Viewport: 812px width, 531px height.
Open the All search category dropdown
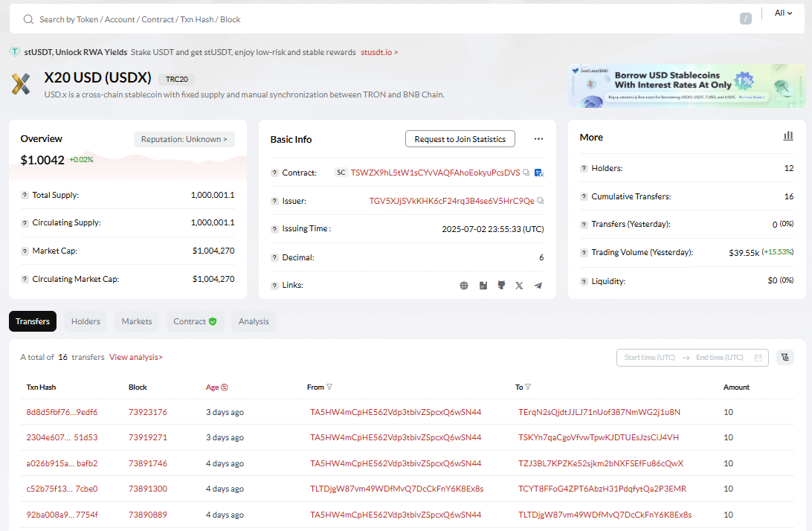pyautogui.click(x=783, y=13)
